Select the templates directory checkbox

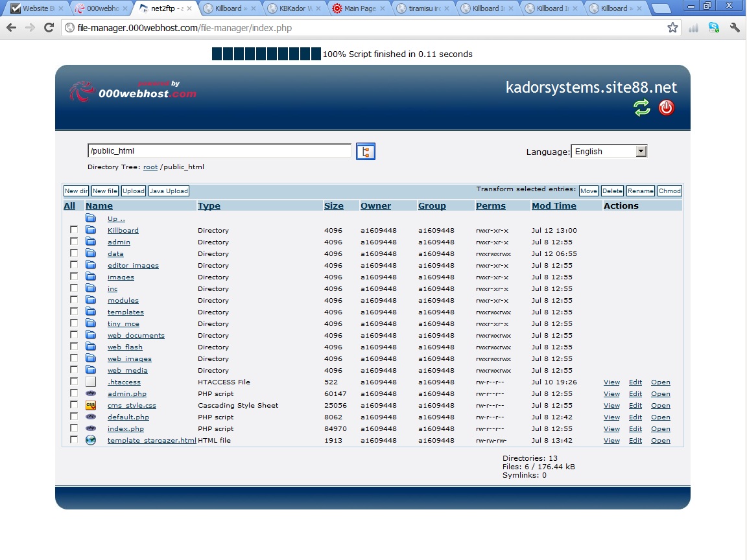[74, 311]
